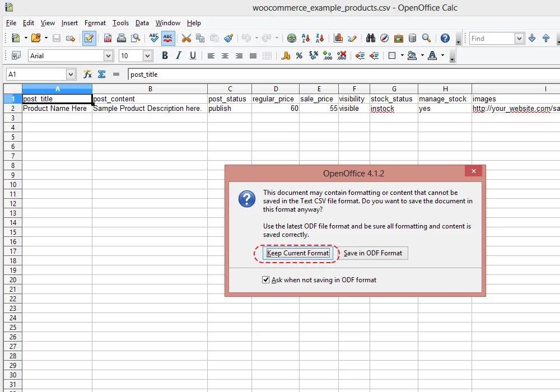The width and height of the screenshot is (560, 392).
Task: Toggle AutoSpellcheck icon
Action: pos(168,38)
